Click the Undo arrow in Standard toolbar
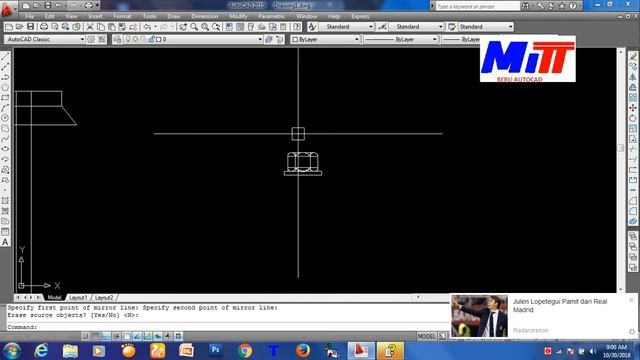640x360 pixels. tap(147, 27)
